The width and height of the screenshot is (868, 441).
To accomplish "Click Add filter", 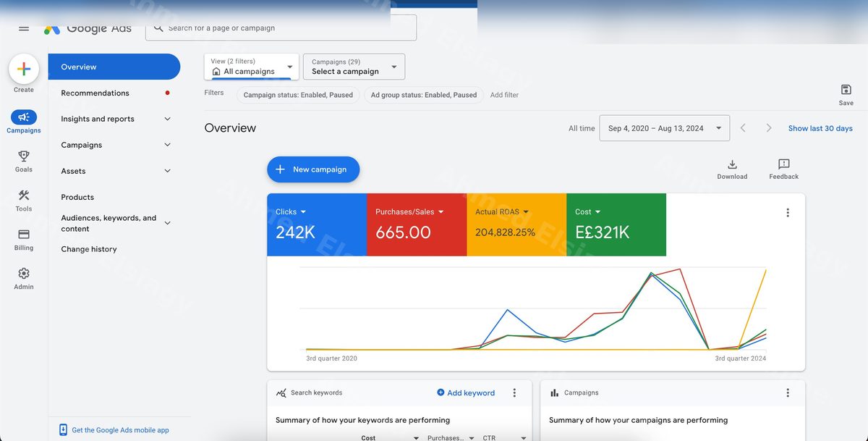I will [x=504, y=95].
